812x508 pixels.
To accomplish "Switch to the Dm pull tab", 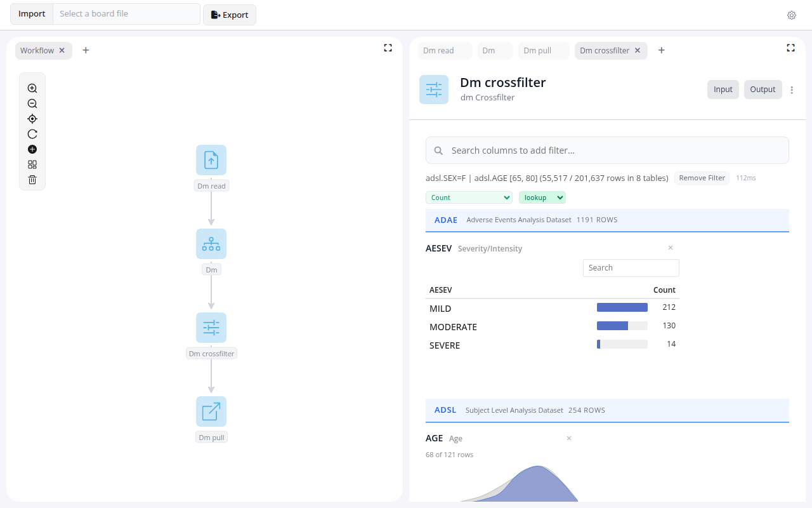I will pyautogui.click(x=537, y=51).
